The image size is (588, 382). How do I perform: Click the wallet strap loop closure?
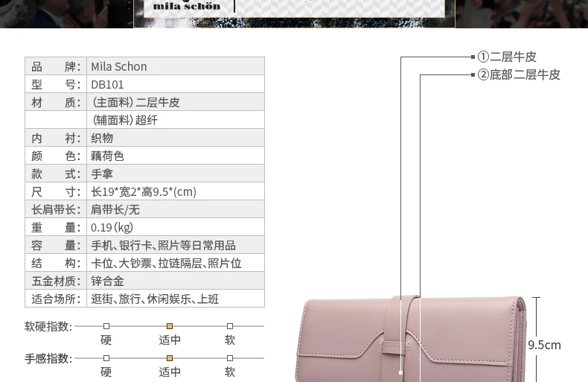pyautogui.click(x=395, y=348)
